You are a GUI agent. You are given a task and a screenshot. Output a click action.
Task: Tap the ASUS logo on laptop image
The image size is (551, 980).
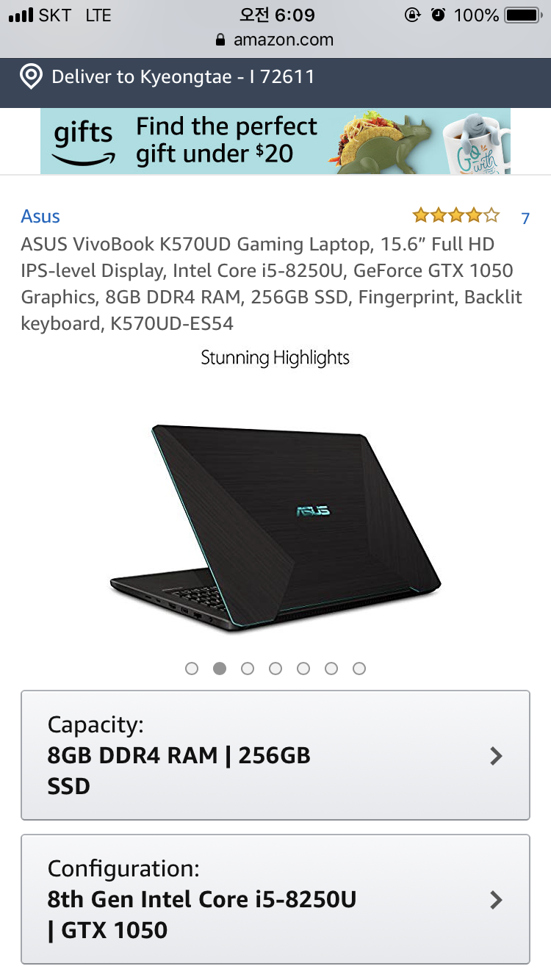[x=313, y=510]
